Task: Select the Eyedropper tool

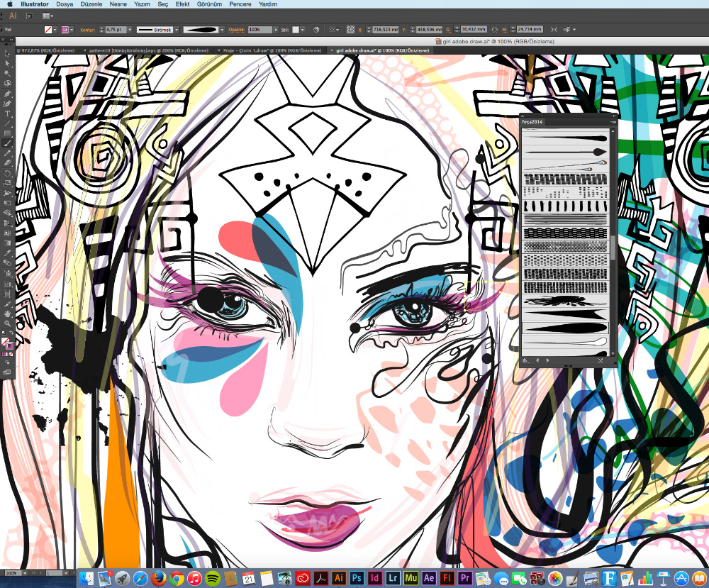Action: pos(7,253)
